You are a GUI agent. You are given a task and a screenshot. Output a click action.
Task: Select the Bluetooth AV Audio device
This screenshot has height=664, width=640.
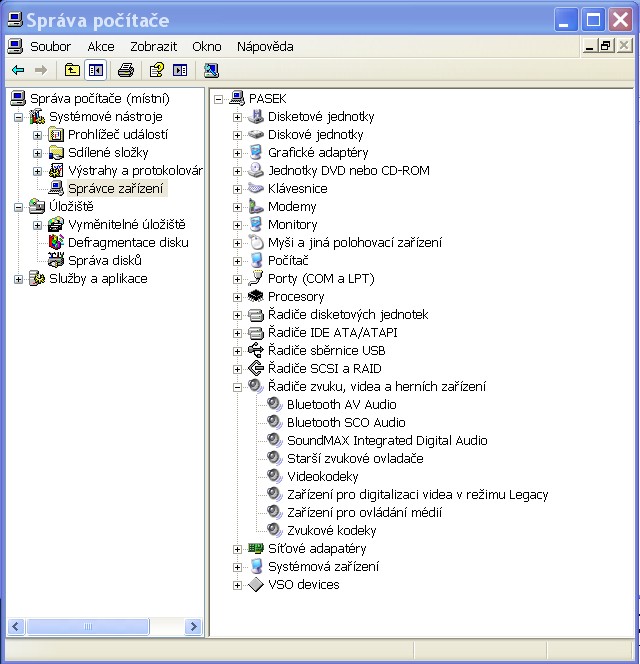pos(341,404)
